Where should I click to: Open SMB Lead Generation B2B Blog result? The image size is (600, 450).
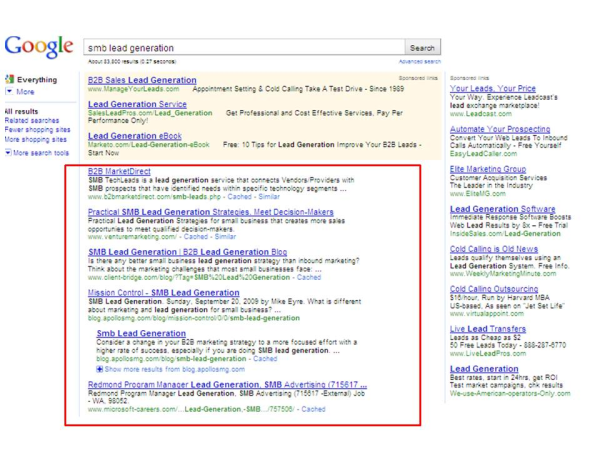click(x=188, y=252)
